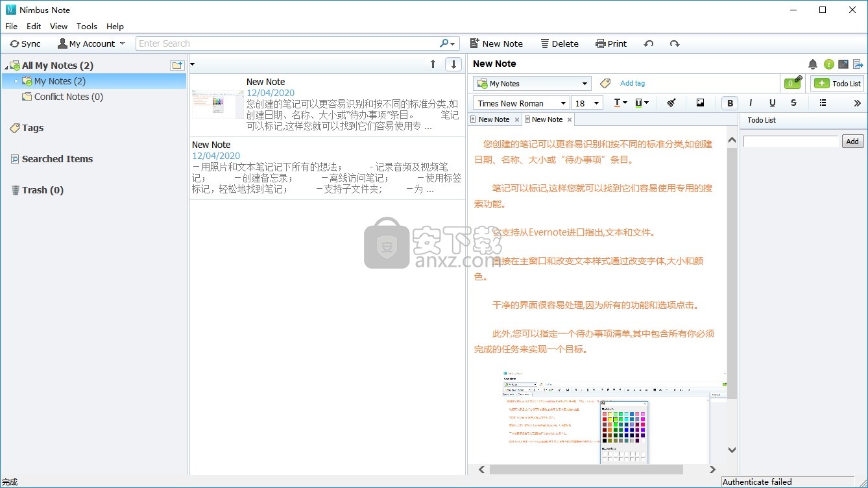This screenshot has height=488, width=868.
Task: Toggle bold formatting
Action: (730, 103)
